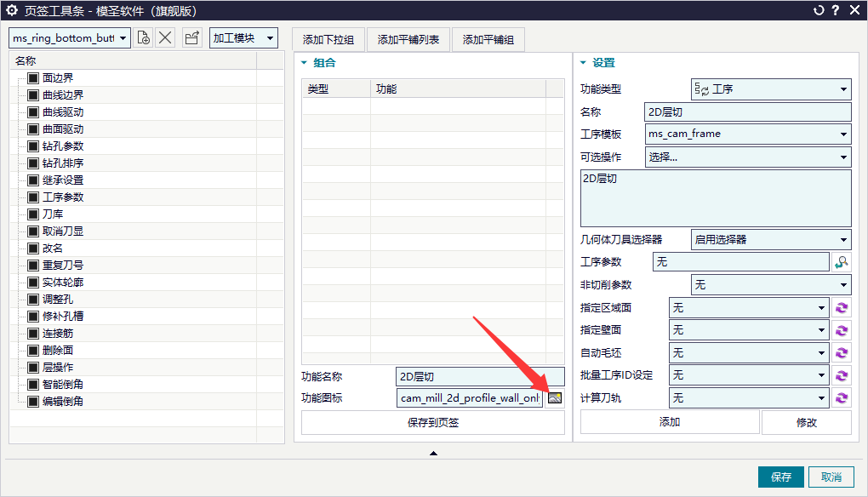Toggle the 钻孔排序 checkbox
The height and width of the screenshot is (497, 868).
(33, 163)
